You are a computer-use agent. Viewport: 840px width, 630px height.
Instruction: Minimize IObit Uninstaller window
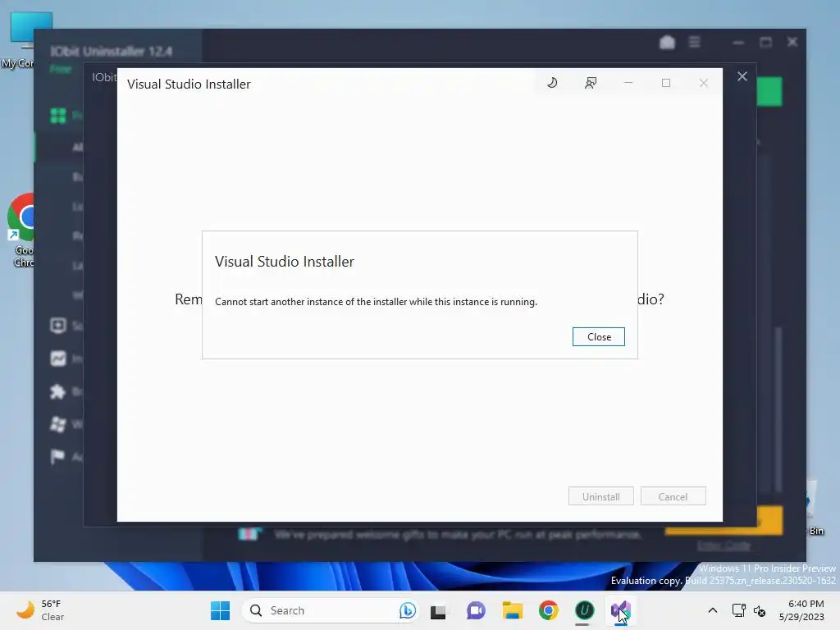tap(738, 43)
